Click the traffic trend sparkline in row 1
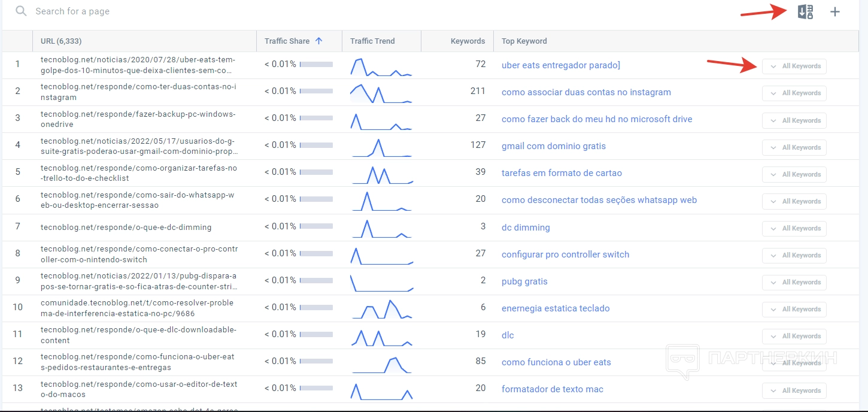This screenshot has height=412, width=868. point(381,66)
